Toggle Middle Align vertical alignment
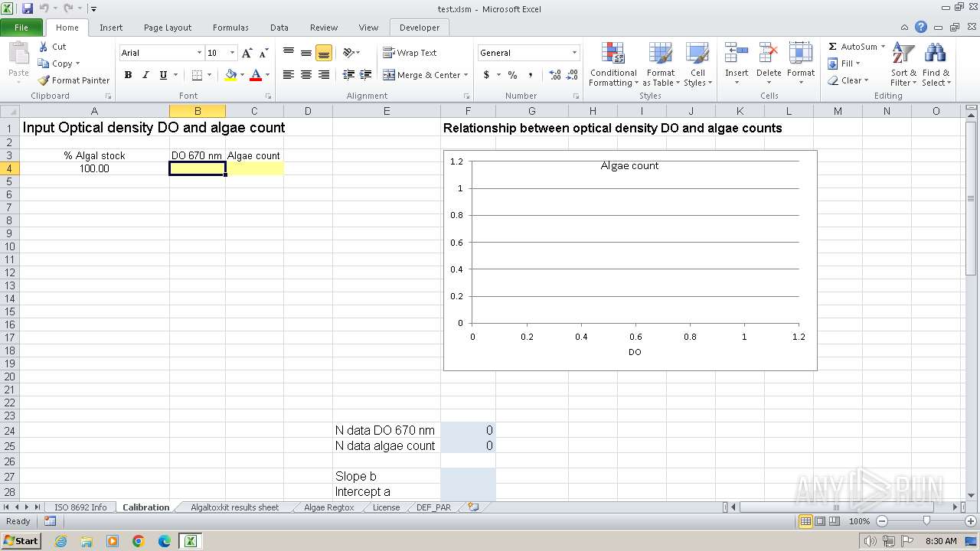 pos(306,53)
